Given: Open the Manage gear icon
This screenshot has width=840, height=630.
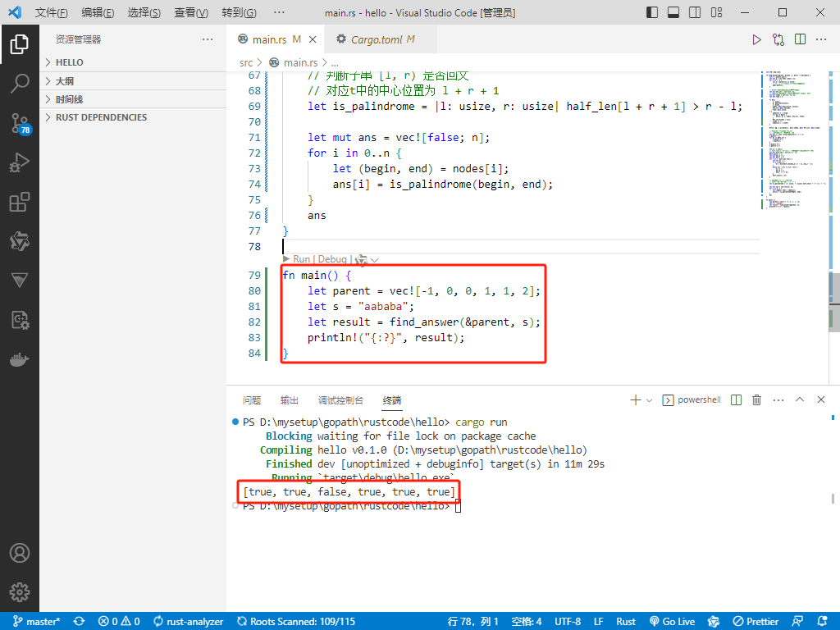Looking at the screenshot, I should pyautogui.click(x=20, y=592).
